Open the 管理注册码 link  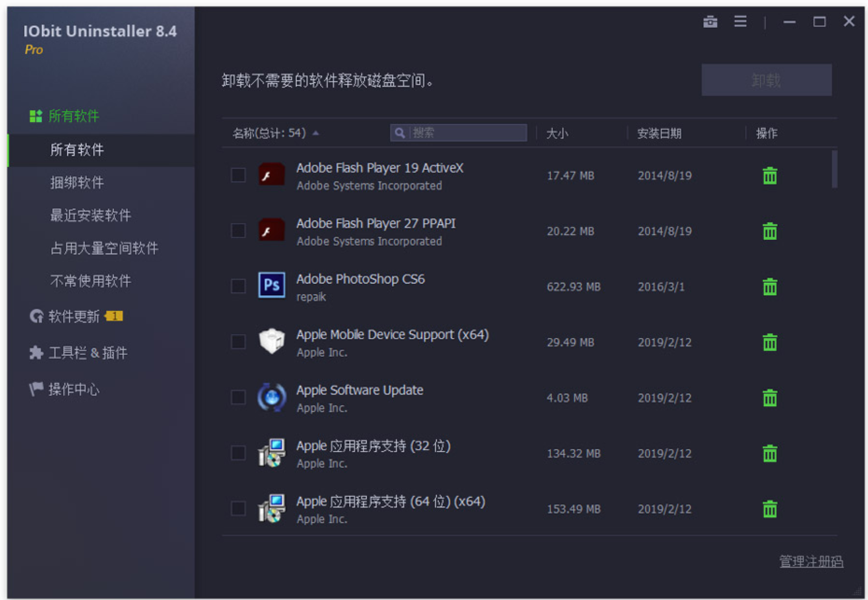811,562
